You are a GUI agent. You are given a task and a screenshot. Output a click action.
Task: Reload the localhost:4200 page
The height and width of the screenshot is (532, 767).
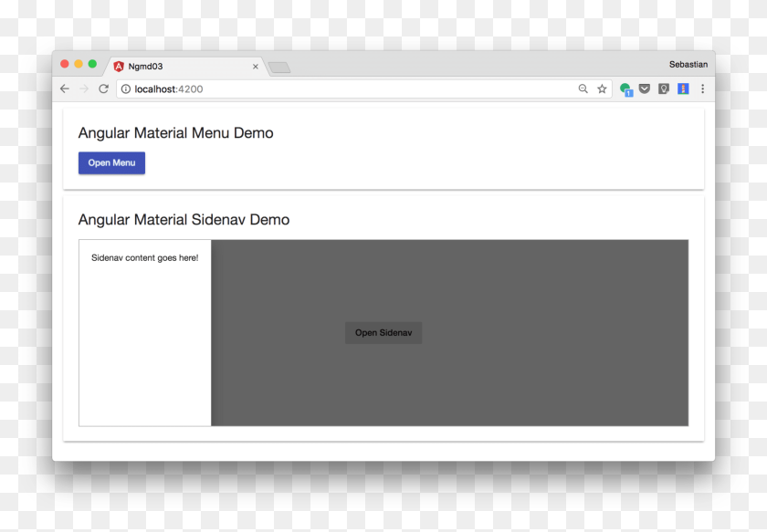pyautogui.click(x=103, y=89)
